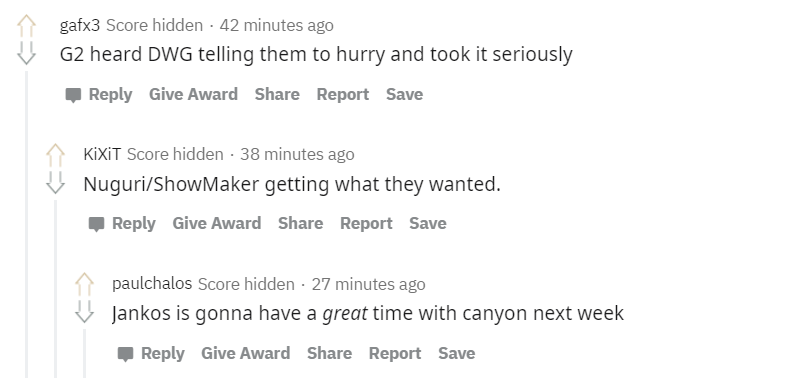Downvote paulchalos's comment
800x378 pixels.
pos(84,311)
